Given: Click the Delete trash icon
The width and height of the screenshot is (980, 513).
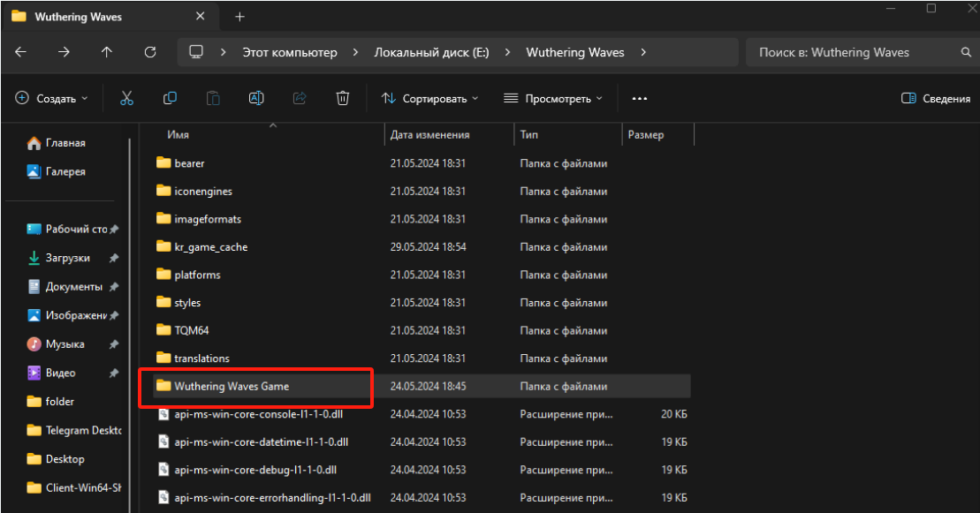Looking at the screenshot, I should coord(343,98).
